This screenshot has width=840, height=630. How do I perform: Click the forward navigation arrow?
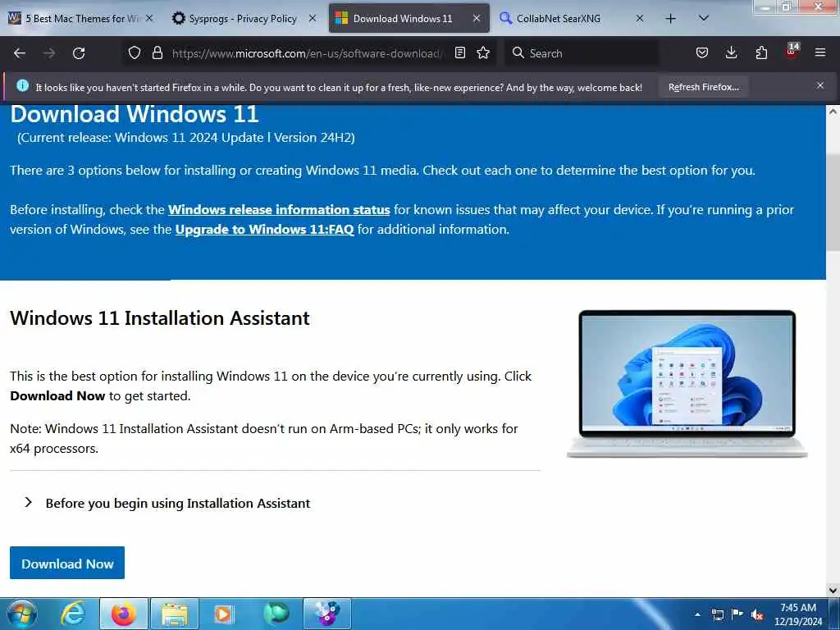pyautogui.click(x=48, y=53)
